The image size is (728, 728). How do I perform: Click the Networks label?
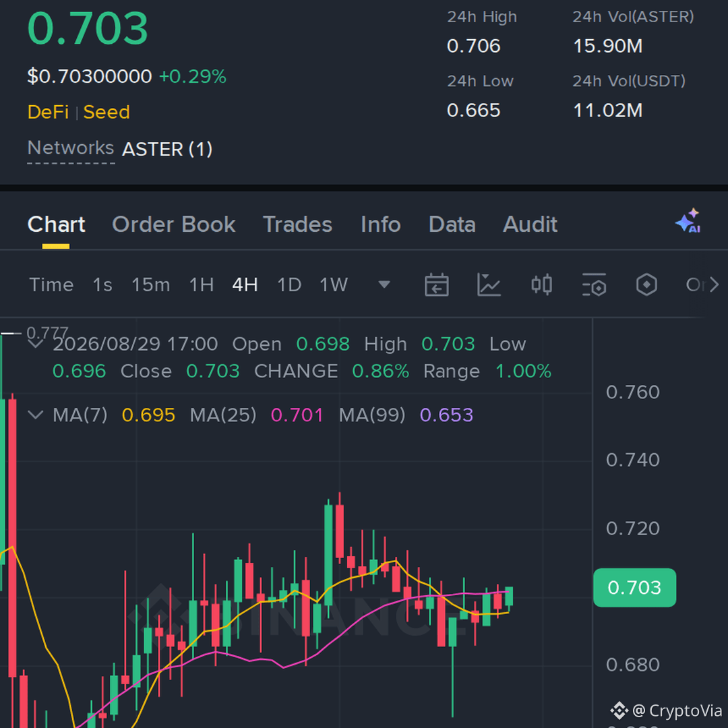(71, 148)
